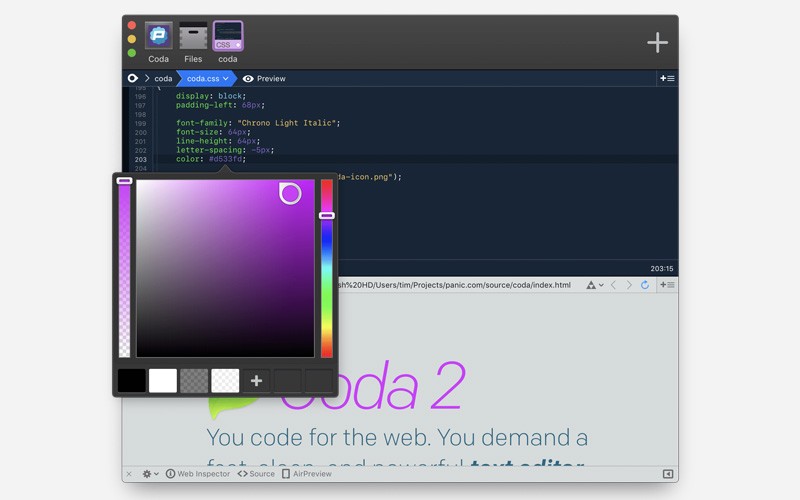Image resolution: width=800 pixels, height=500 pixels.
Task: Click line number 203 in the gutter
Action: point(140,160)
